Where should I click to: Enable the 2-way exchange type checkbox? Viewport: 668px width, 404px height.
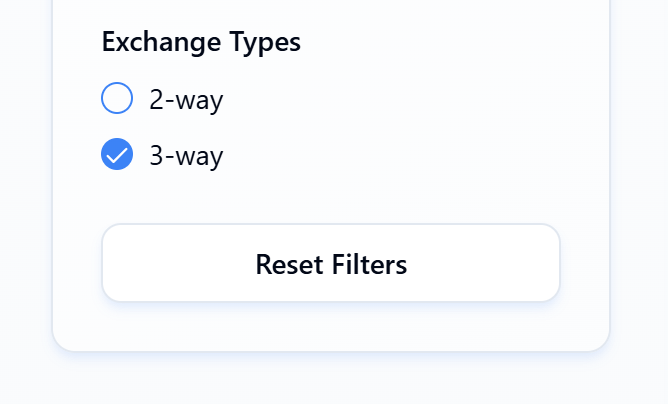click(117, 99)
